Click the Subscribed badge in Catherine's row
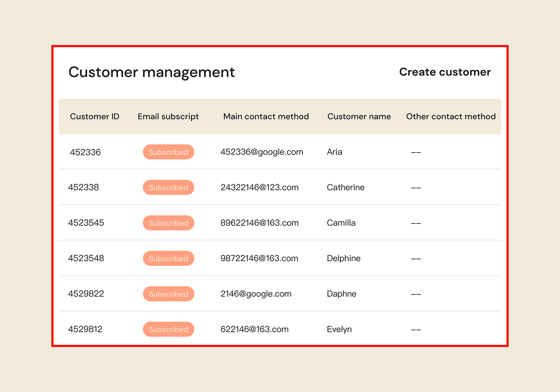 [x=168, y=188]
